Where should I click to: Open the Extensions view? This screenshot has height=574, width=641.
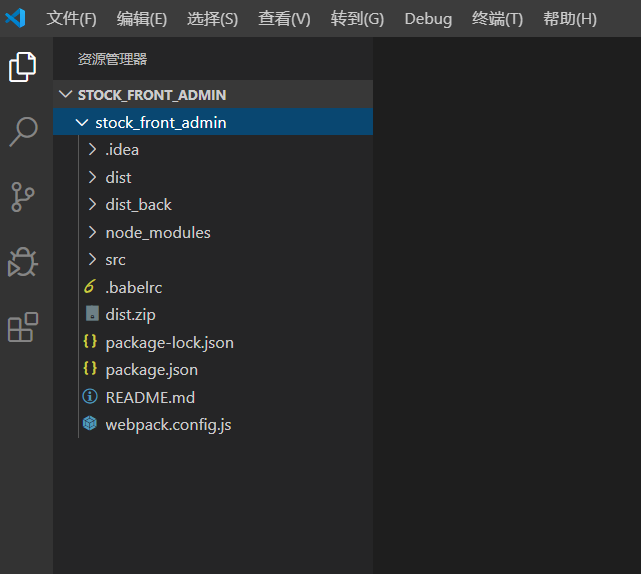coord(23,327)
